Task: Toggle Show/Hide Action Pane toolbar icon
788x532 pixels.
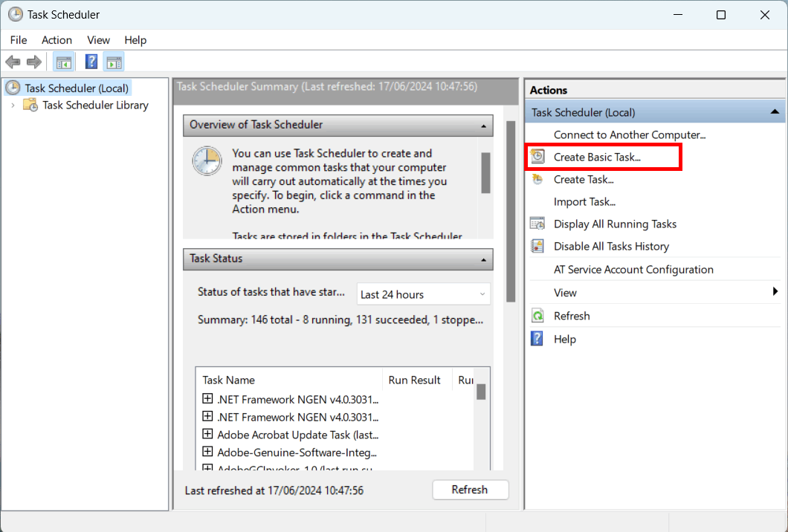Action: pyautogui.click(x=114, y=62)
